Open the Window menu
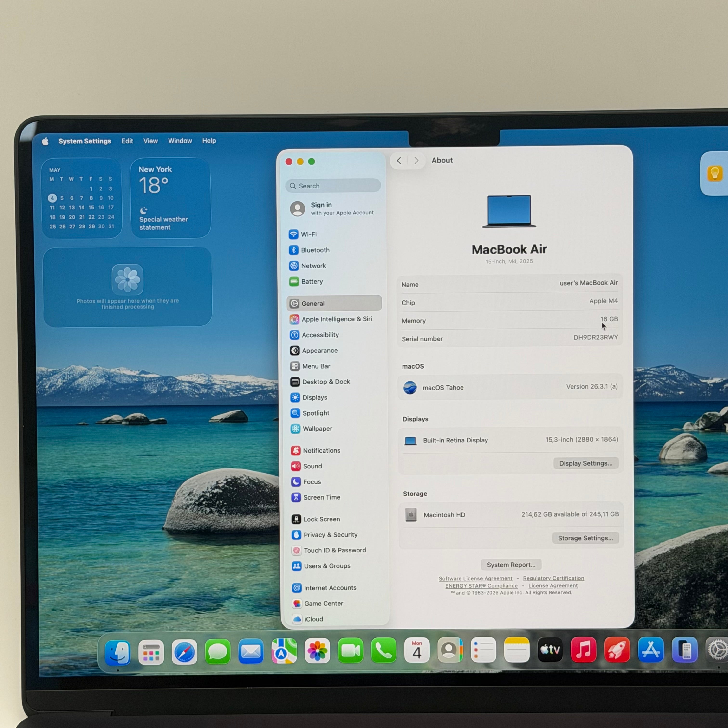This screenshot has height=728, width=728. pos(180,141)
